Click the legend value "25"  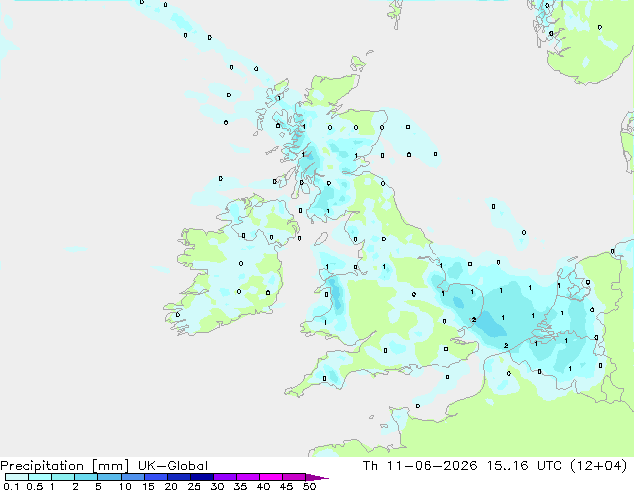tap(194, 486)
